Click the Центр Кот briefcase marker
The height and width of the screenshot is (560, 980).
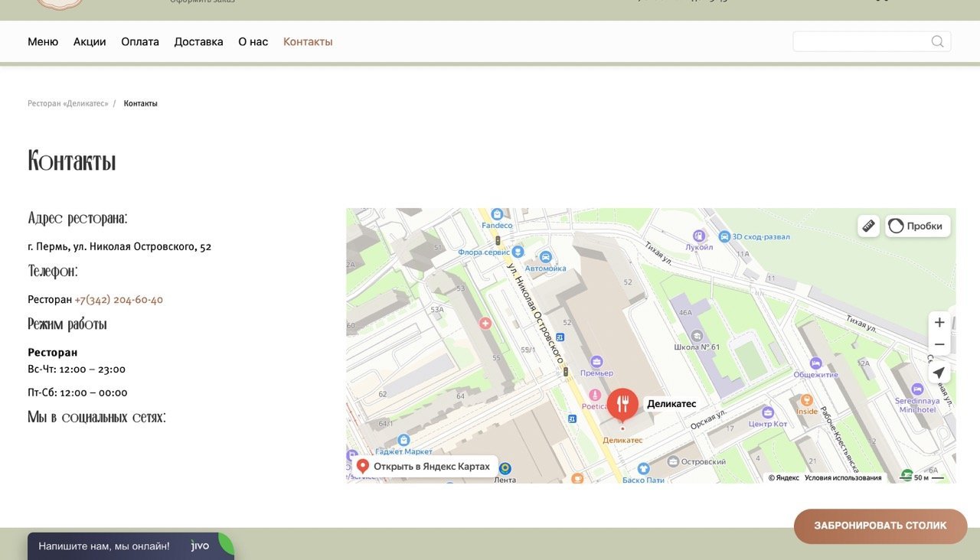tap(767, 412)
